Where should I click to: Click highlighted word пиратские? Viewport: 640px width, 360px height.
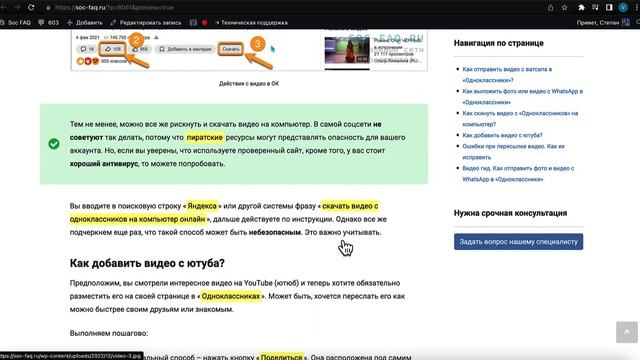point(204,138)
